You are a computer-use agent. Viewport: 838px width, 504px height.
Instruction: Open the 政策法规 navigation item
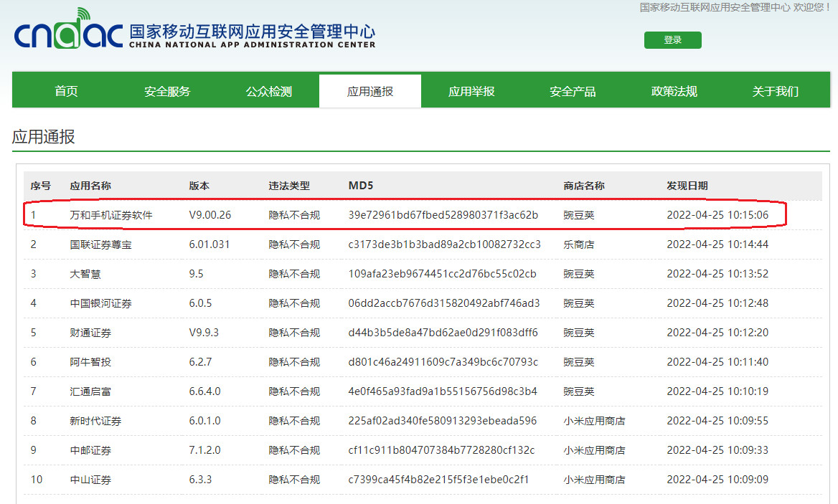coord(673,90)
